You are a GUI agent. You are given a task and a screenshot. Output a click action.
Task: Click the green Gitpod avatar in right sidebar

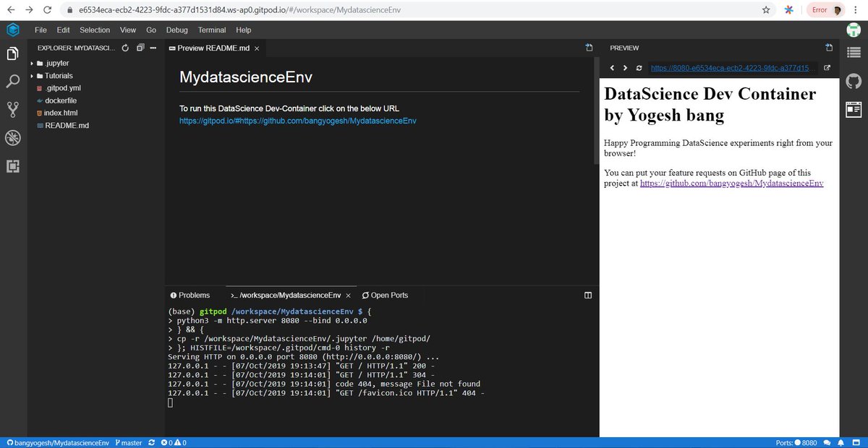(854, 30)
